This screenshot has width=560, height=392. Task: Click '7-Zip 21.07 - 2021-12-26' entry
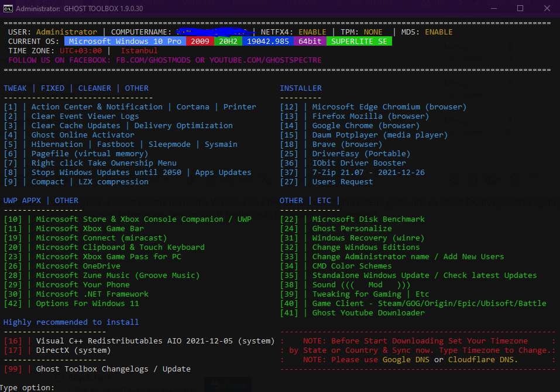(368, 172)
